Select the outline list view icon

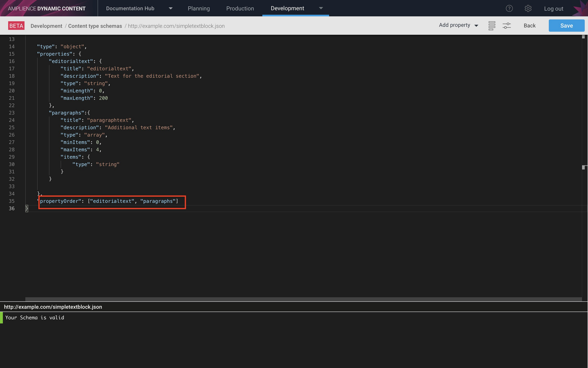point(492,25)
